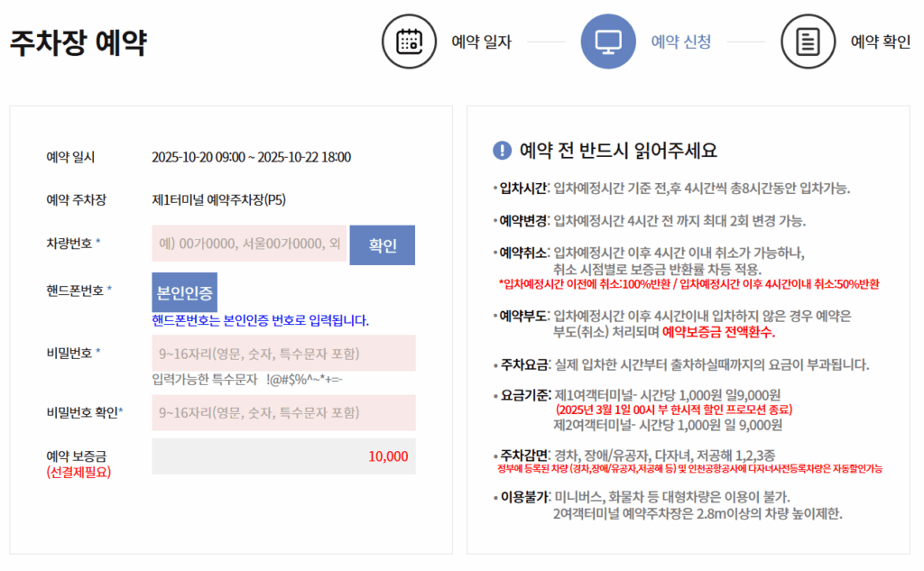Go to the 예약 일자 step label
Image resolution: width=924 pixels, height=571 pixels.
click(x=481, y=41)
